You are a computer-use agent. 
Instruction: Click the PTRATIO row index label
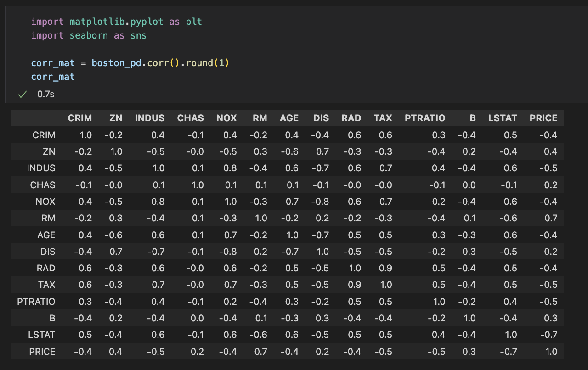pyautogui.click(x=36, y=302)
